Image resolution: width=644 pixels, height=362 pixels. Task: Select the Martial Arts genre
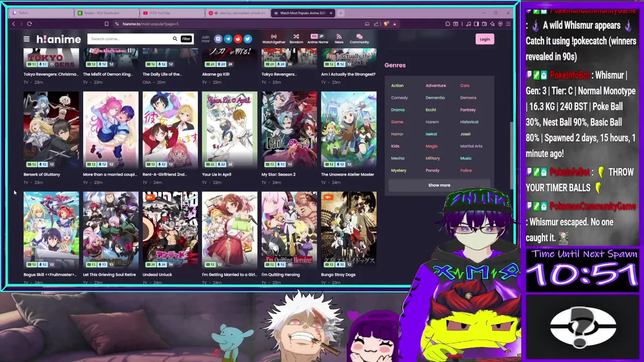(471, 146)
